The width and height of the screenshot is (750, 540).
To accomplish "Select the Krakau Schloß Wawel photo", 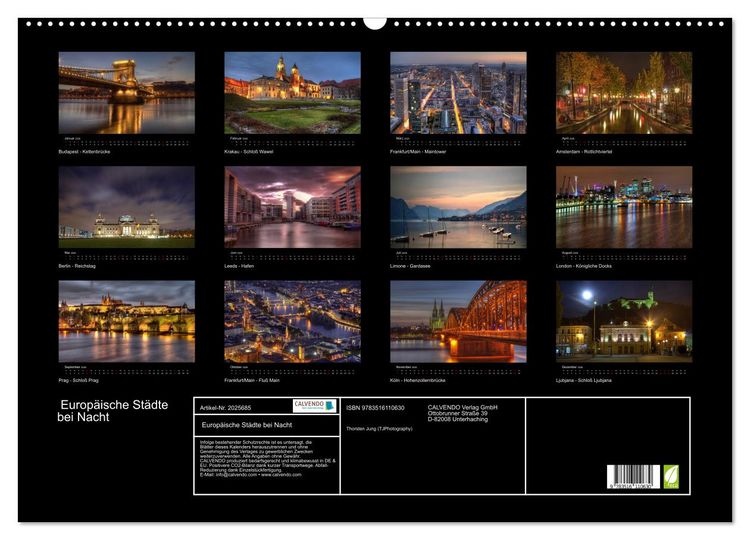I will pos(292,92).
